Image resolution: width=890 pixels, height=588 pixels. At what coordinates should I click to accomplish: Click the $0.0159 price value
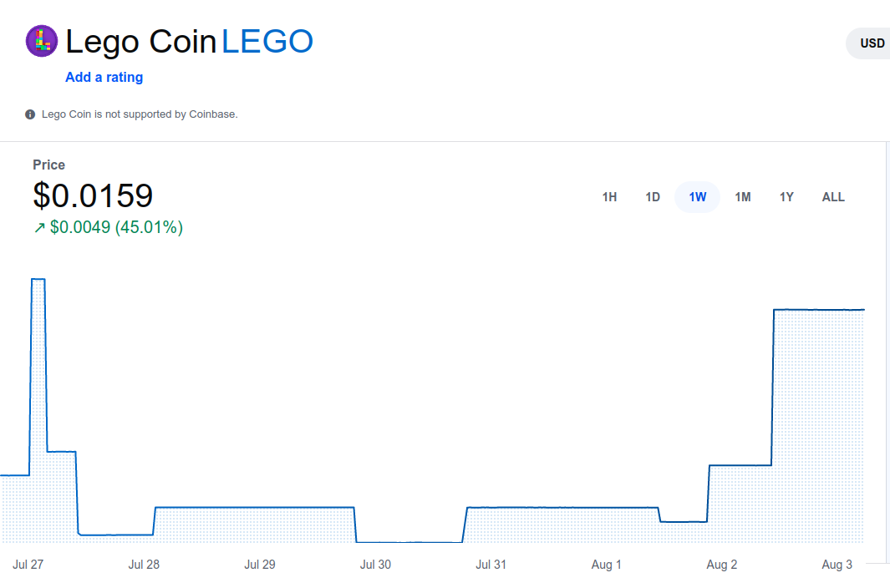(x=93, y=195)
